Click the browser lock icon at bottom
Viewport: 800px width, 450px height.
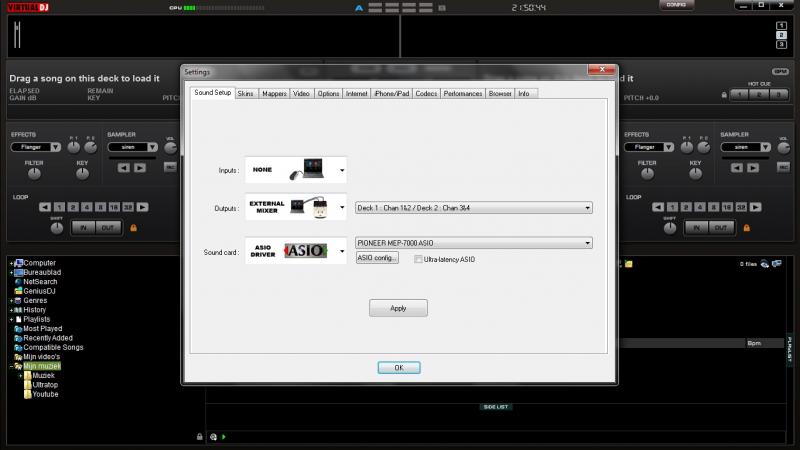(200, 437)
